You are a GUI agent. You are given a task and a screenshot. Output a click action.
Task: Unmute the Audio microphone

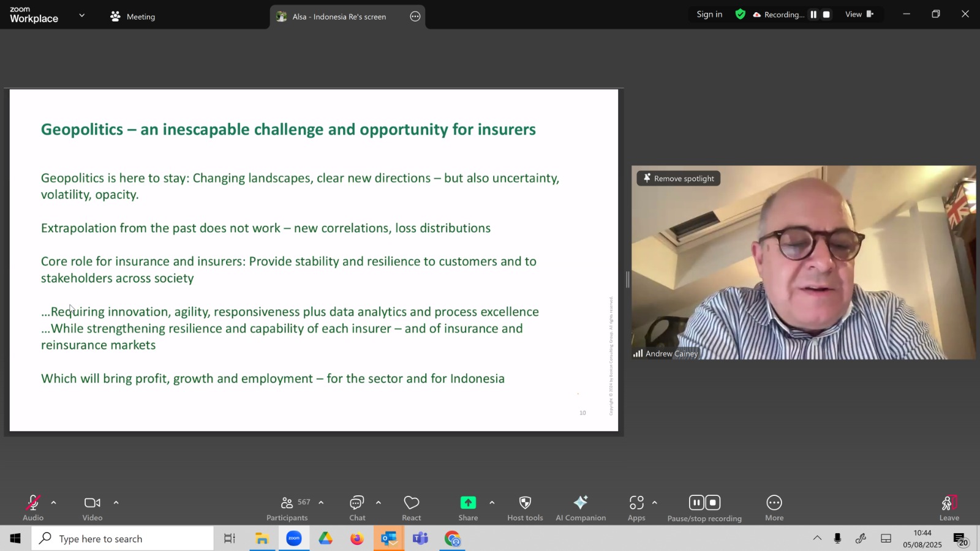[x=33, y=503]
